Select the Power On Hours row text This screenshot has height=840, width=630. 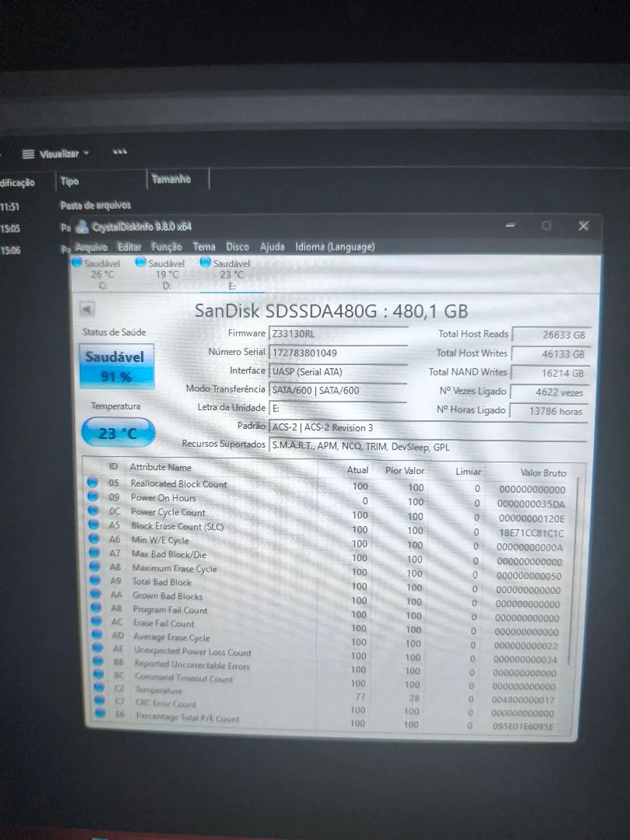pyautogui.click(x=163, y=498)
